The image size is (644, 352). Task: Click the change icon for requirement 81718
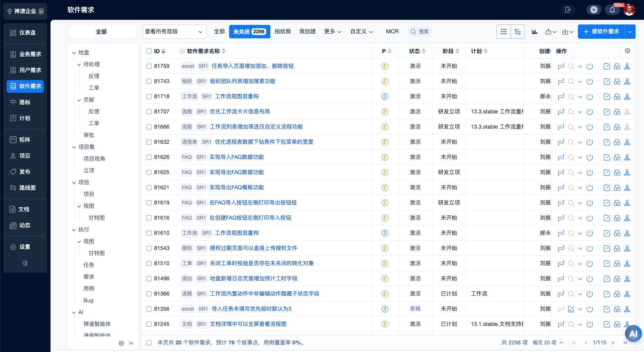click(x=561, y=97)
